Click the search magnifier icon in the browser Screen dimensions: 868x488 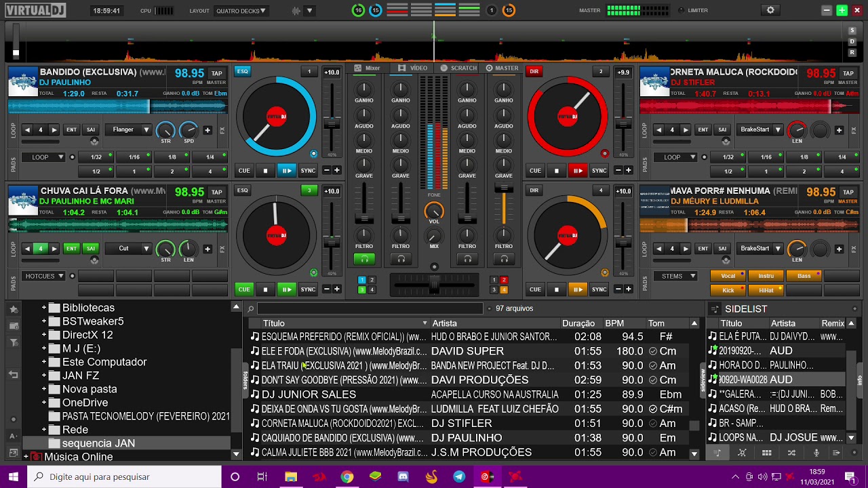[250, 309]
